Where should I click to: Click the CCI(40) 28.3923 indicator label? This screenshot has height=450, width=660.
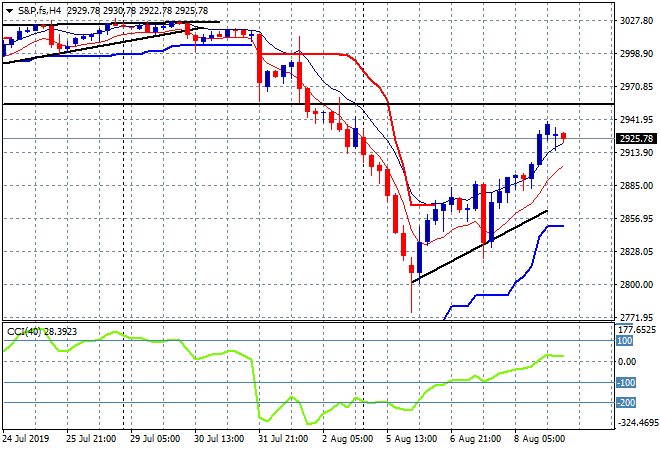pyautogui.click(x=42, y=332)
